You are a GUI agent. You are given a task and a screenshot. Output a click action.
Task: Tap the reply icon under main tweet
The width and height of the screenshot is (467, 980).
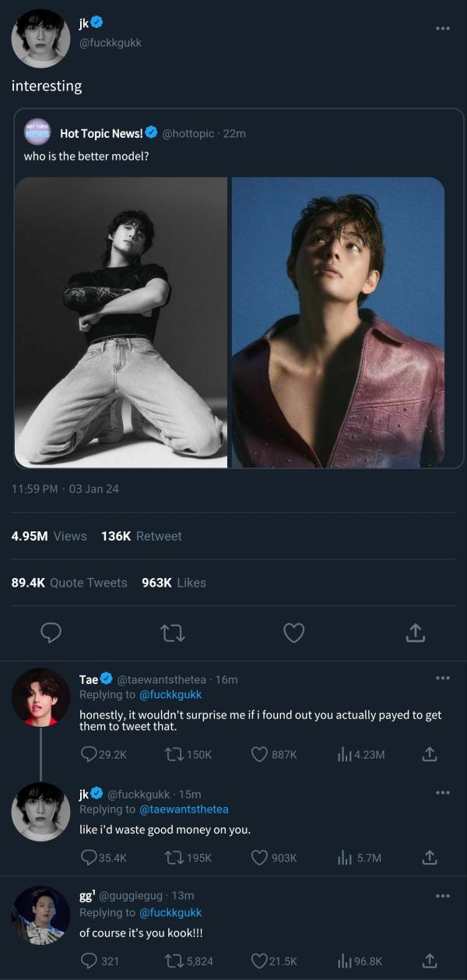pyautogui.click(x=51, y=633)
